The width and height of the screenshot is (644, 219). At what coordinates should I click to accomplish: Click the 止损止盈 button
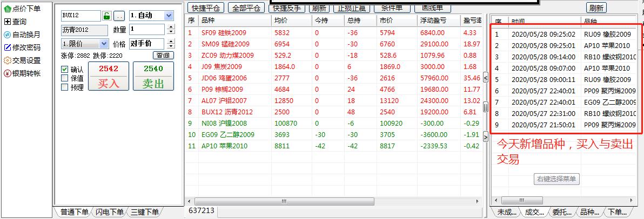click(352, 8)
